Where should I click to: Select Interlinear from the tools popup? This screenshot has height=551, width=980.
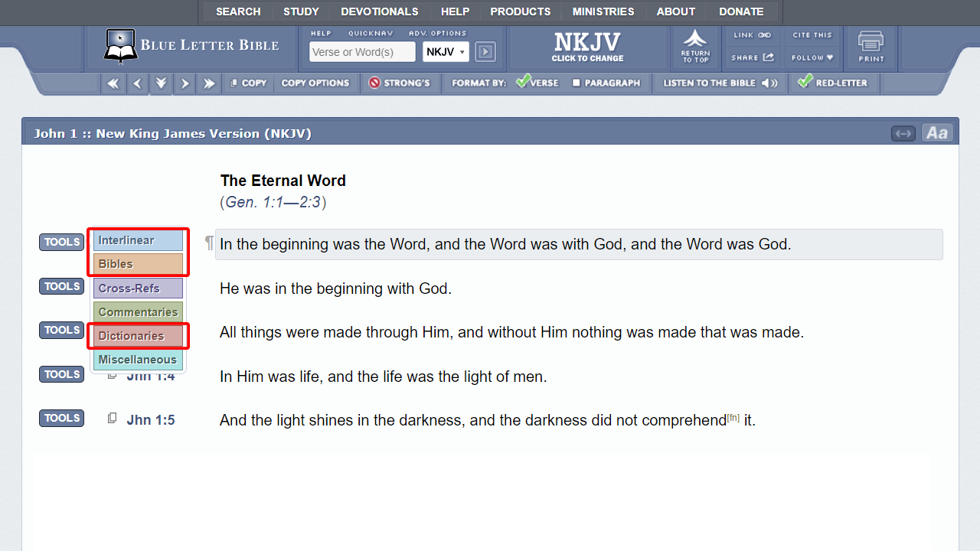pyautogui.click(x=138, y=240)
